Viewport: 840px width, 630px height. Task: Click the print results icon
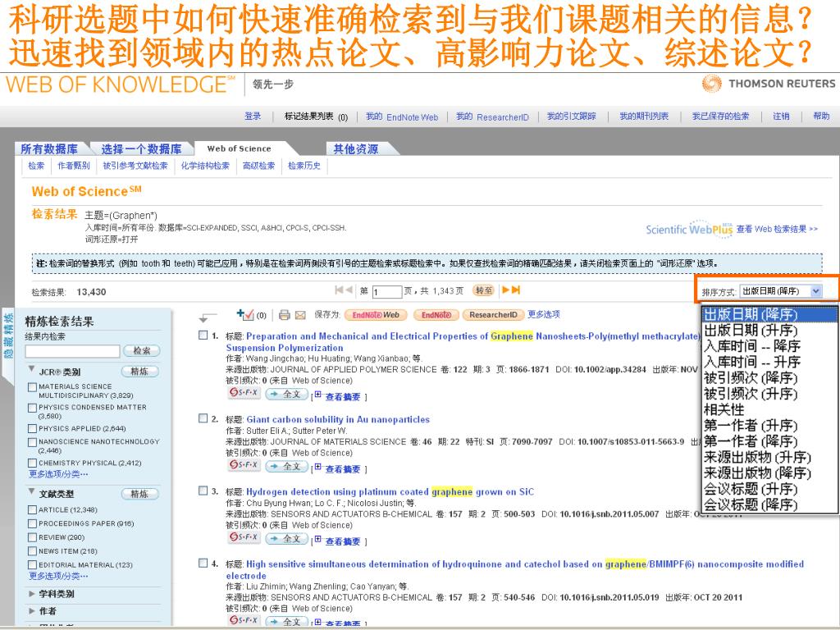[x=284, y=315]
